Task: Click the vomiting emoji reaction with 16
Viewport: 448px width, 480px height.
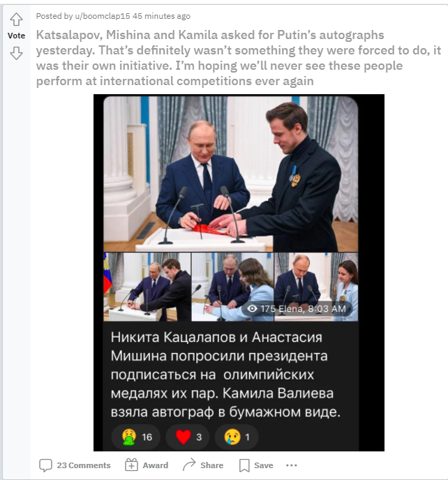Action: (x=135, y=437)
